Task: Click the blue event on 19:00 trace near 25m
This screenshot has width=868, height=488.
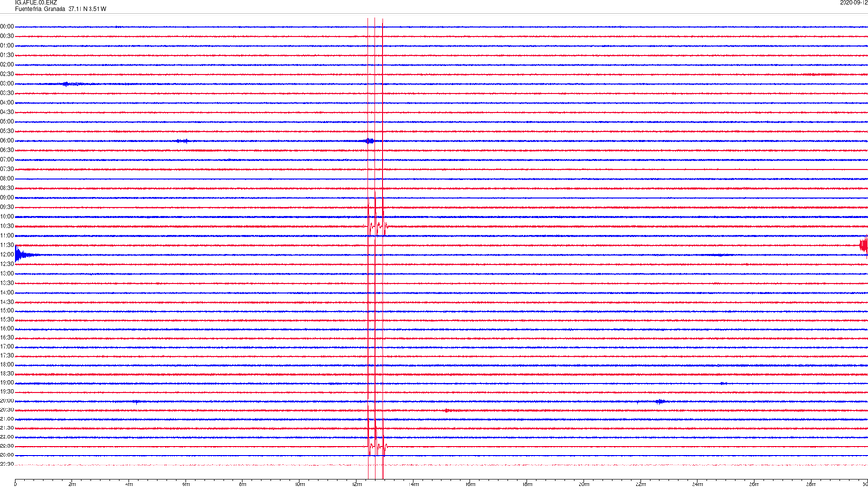Action: 722,383
